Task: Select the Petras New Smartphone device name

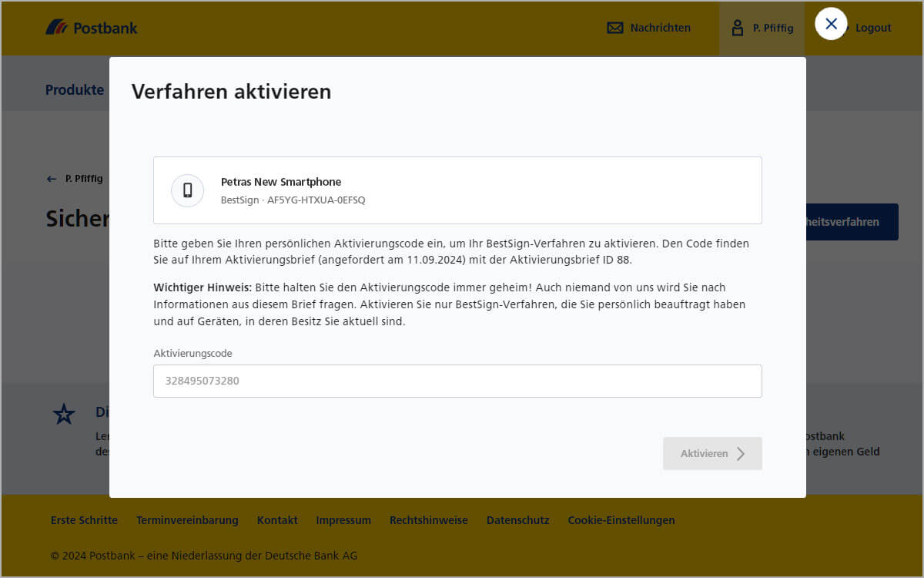Action: (281, 182)
